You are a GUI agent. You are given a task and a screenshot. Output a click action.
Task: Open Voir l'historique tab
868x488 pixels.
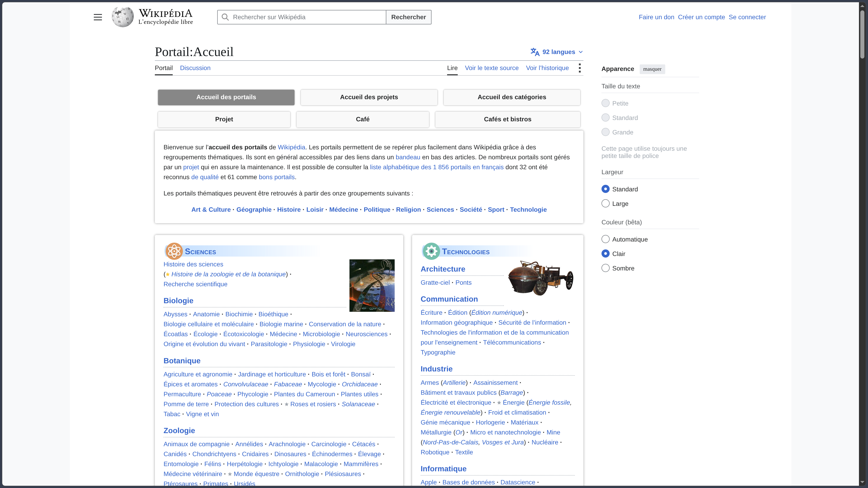pos(547,68)
